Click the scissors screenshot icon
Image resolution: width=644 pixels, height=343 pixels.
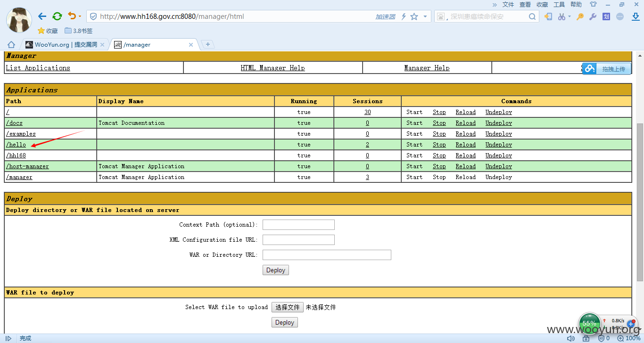(x=561, y=16)
